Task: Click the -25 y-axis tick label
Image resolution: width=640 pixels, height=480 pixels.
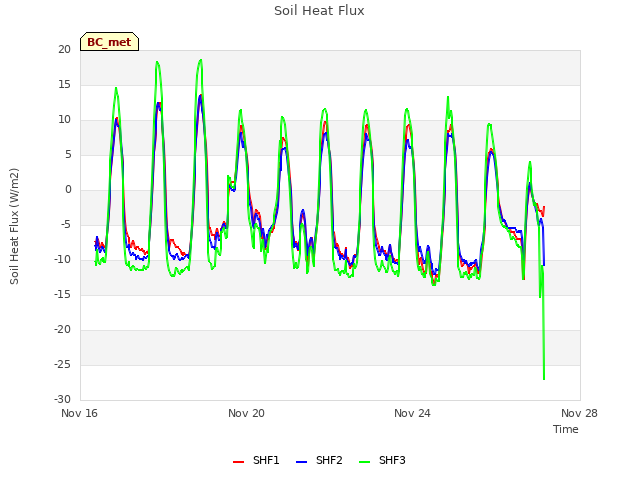Action: click(62, 364)
